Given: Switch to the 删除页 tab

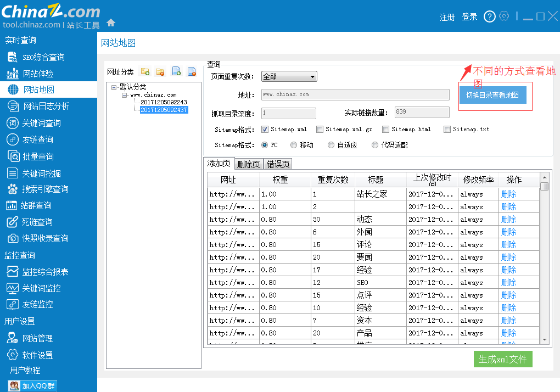Looking at the screenshot, I should pos(249,164).
